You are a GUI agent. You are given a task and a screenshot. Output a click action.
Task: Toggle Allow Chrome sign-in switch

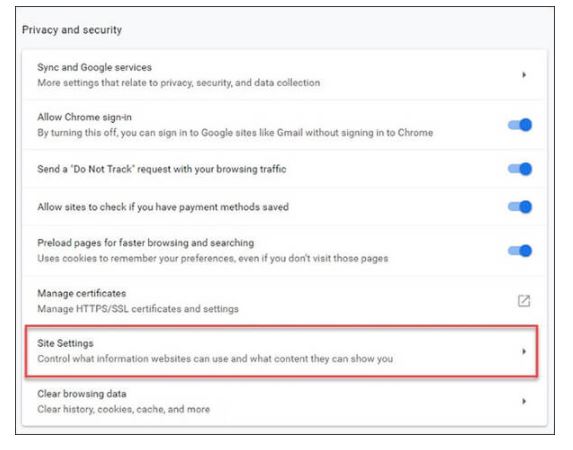520,125
